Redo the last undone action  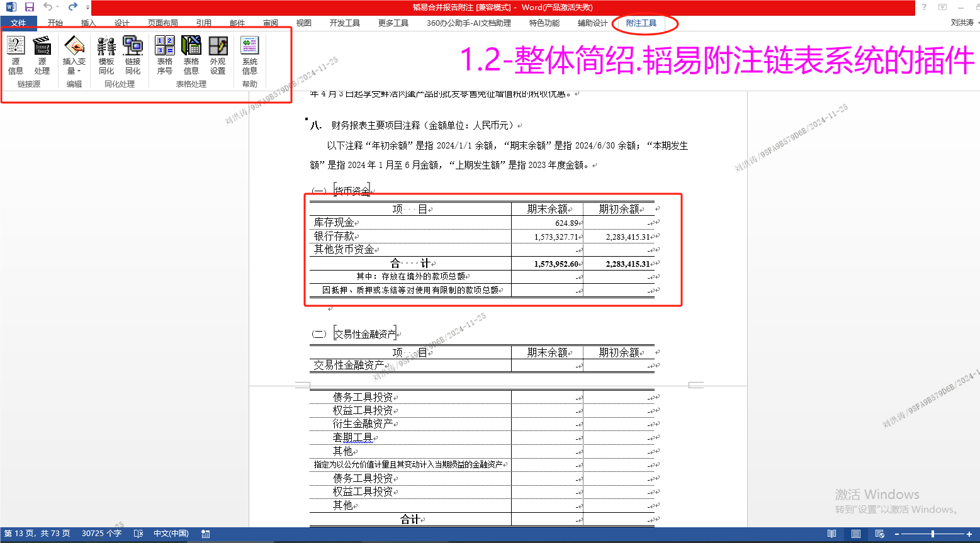pos(72,7)
